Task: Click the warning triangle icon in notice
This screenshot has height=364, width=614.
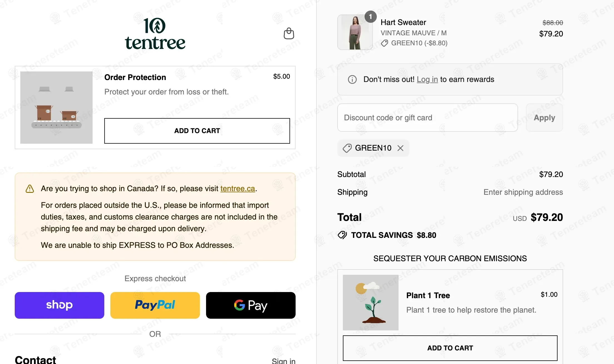Action: 30,189
